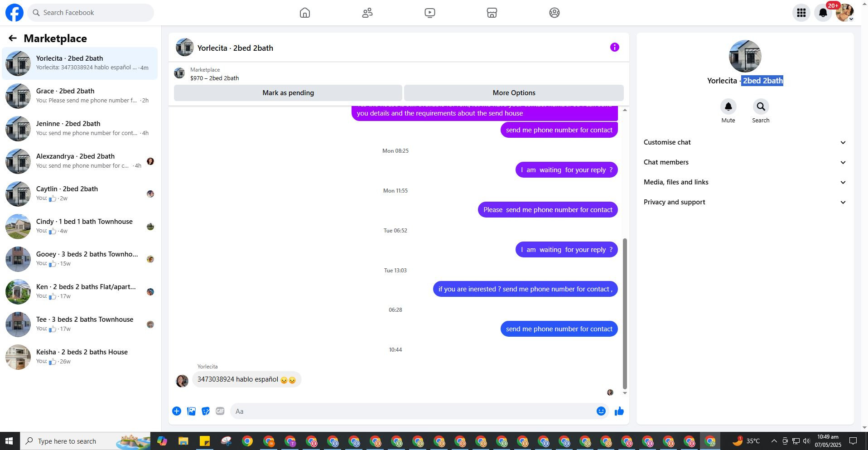This screenshot has width=868, height=450.
Task: Open the GIF picker icon
Action: [x=220, y=411]
